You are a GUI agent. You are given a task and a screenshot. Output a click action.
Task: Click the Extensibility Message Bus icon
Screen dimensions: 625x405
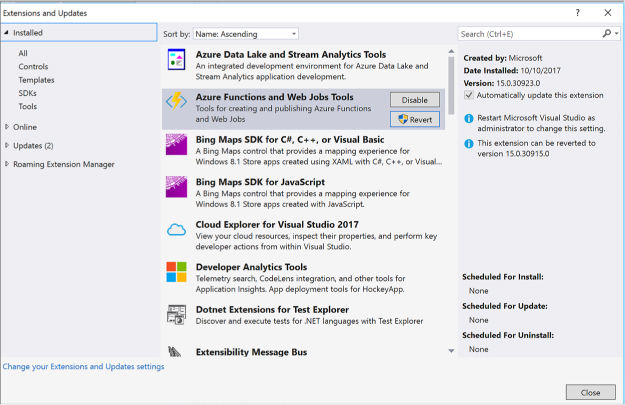coord(175,352)
